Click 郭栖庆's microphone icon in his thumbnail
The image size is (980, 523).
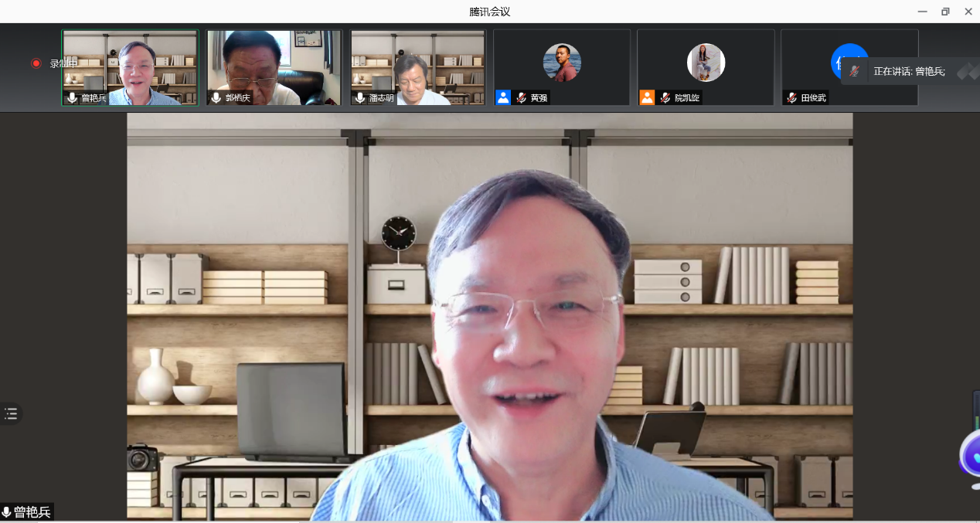pos(216,98)
